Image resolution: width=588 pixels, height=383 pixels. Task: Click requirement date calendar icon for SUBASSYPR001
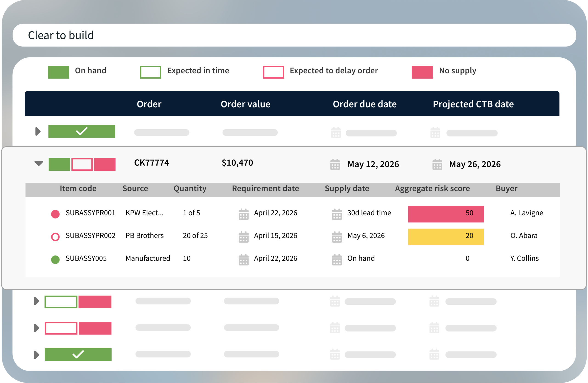(x=244, y=214)
